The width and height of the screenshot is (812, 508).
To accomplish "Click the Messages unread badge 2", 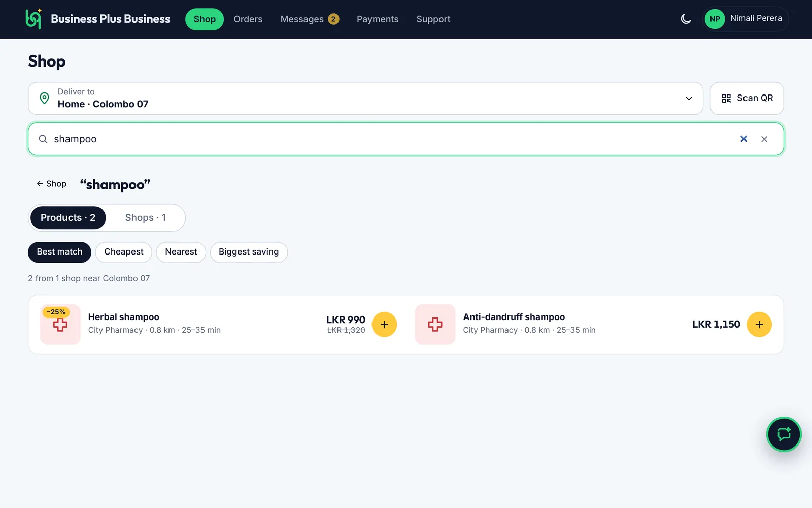I will 333,19.
